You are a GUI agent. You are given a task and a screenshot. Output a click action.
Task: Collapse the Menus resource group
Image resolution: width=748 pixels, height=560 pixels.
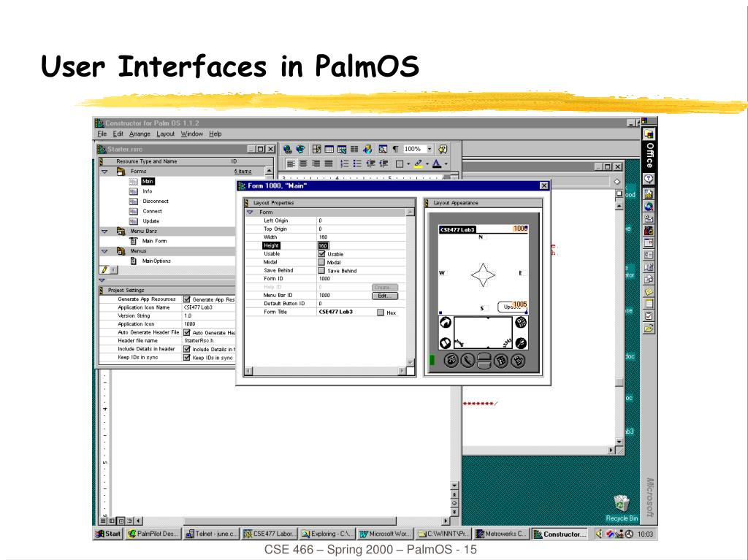(105, 251)
